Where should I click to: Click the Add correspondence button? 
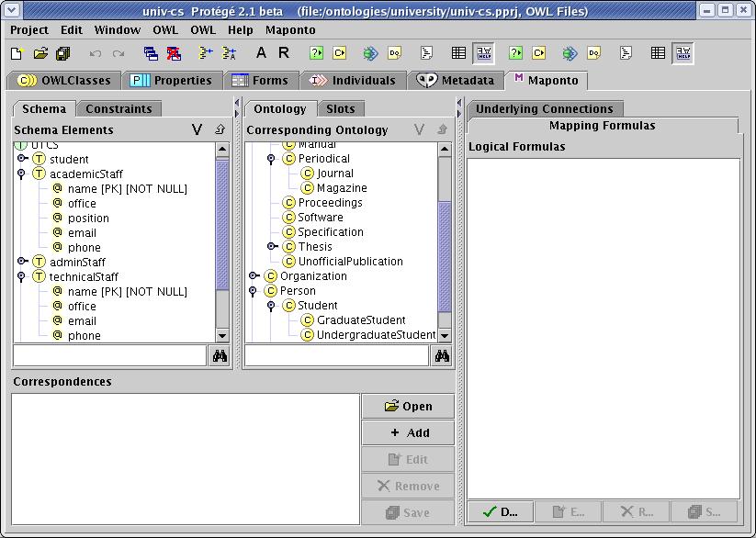click(408, 433)
